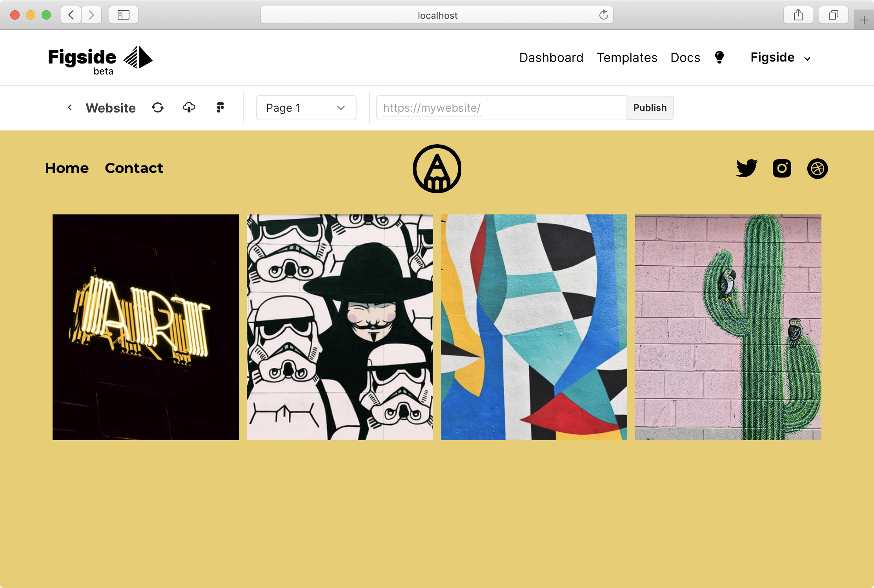Image resolution: width=874 pixels, height=588 pixels.
Task: Click Safari forward navigation arrow
Action: [x=91, y=15]
